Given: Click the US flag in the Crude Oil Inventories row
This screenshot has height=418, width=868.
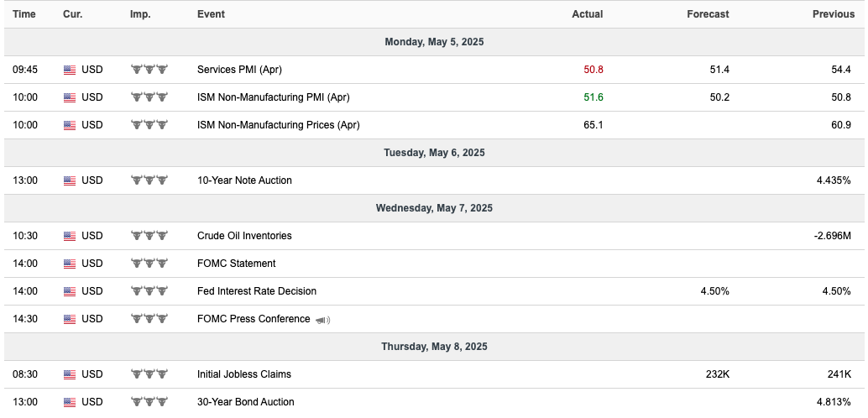Looking at the screenshot, I should [x=69, y=236].
